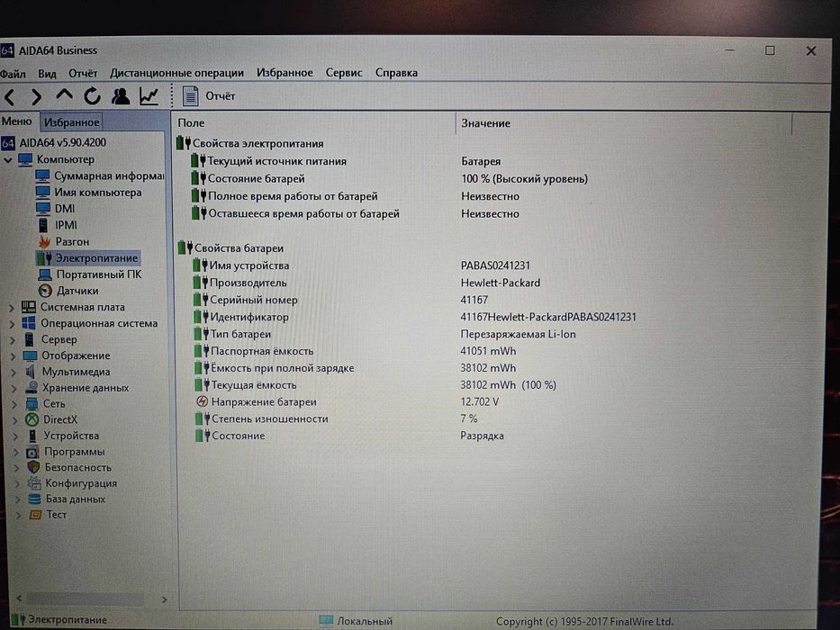The image size is (840, 630).
Task: Go forward with the right arrow button
Action: (36, 97)
